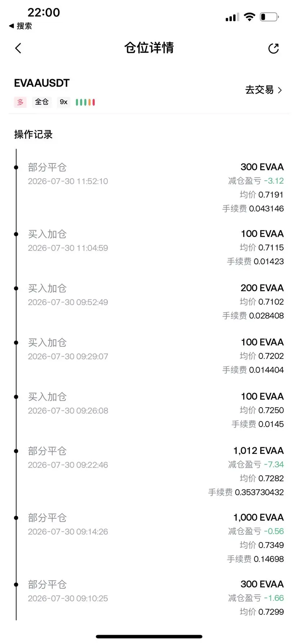Select the 200 EVAA add-position record
Image resolution: width=298 pixels, height=644 pixels.
click(149, 302)
